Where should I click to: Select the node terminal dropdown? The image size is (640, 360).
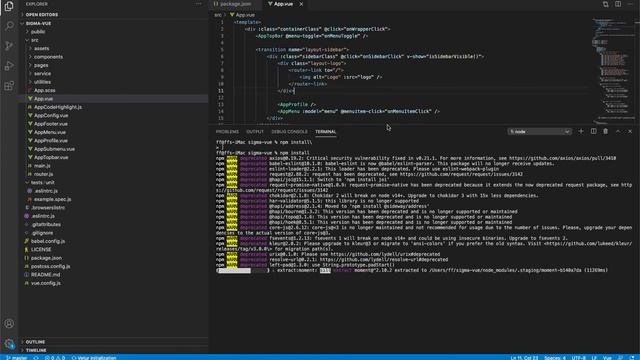[x=539, y=131]
